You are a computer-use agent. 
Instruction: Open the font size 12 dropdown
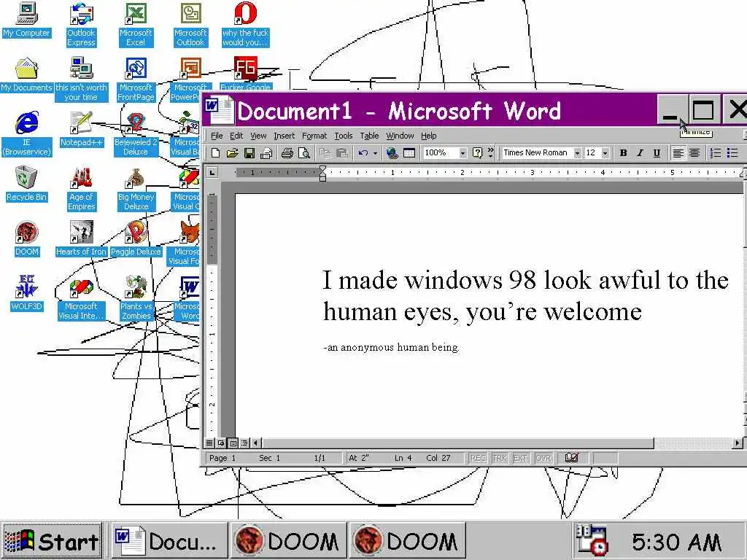pos(605,153)
